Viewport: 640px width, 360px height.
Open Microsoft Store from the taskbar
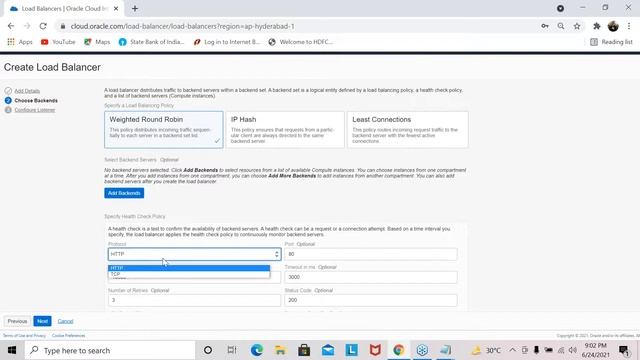click(x=304, y=350)
